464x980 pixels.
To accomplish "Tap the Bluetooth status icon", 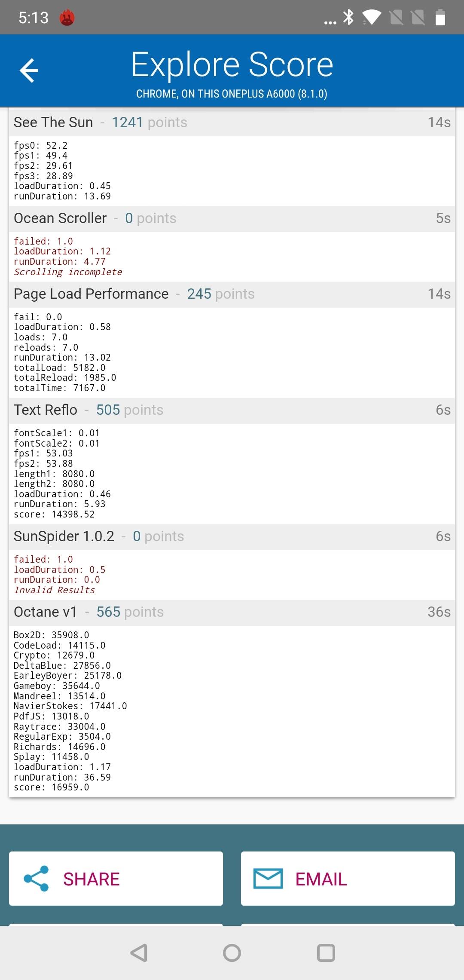I will coord(348,18).
